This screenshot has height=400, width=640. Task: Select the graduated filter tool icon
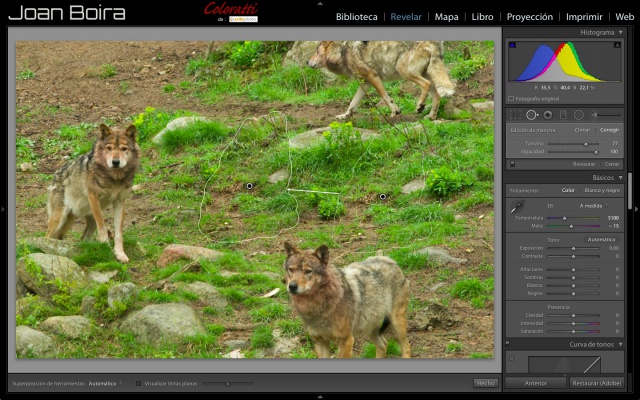(x=563, y=115)
